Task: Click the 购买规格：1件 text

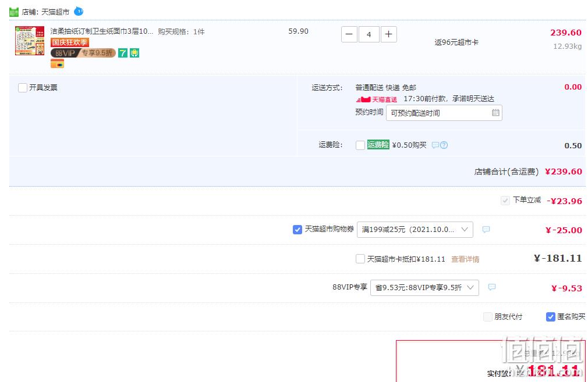Action: click(x=181, y=32)
